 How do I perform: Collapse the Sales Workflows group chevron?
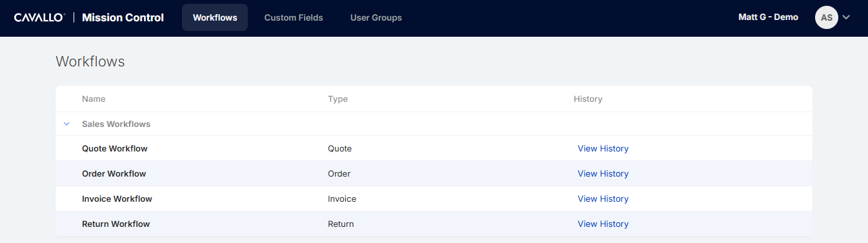click(x=66, y=124)
